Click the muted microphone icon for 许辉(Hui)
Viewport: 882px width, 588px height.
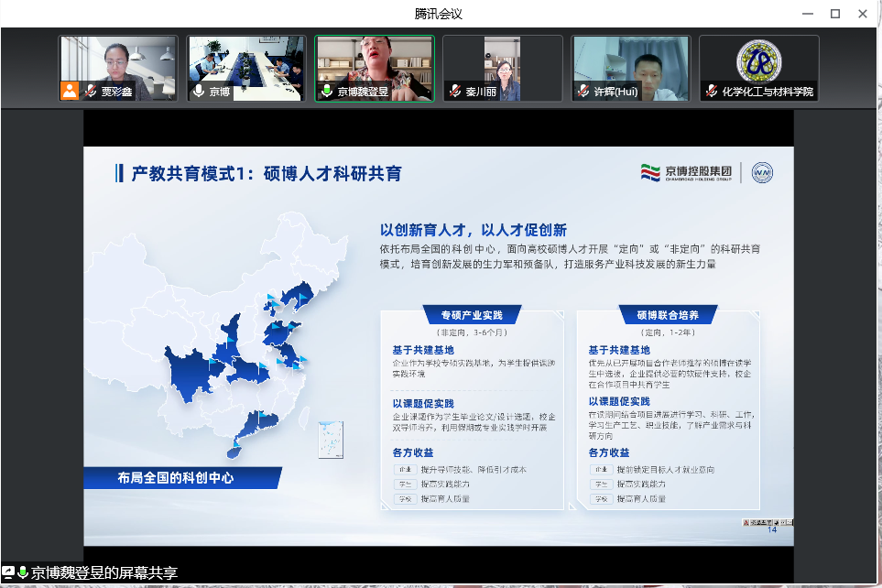click(x=583, y=92)
